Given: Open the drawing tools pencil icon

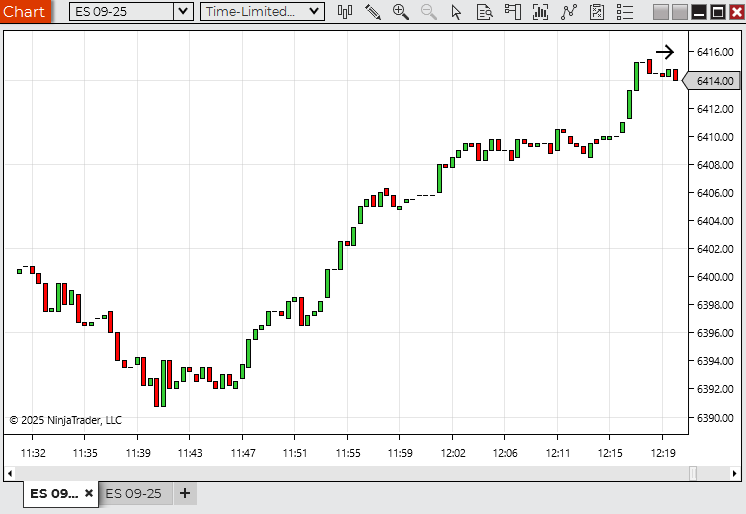Looking at the screenshot, I should point(373,12).
